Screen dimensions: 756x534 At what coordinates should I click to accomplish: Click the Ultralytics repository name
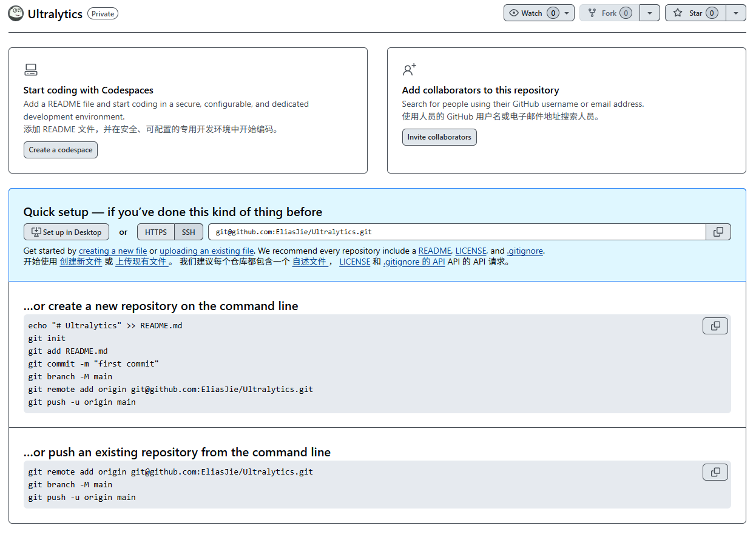[x=55, y=13]
